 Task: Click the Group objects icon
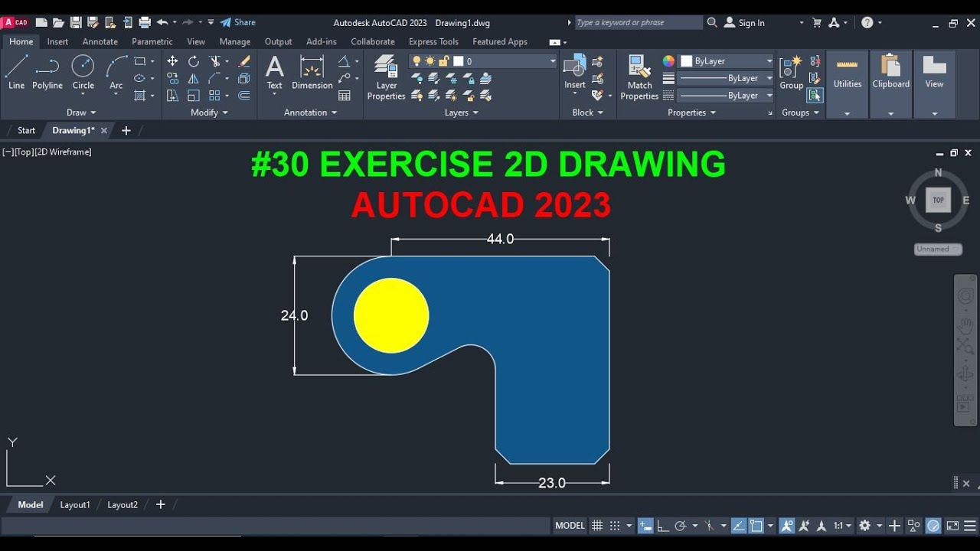click(x=791, y=72)
